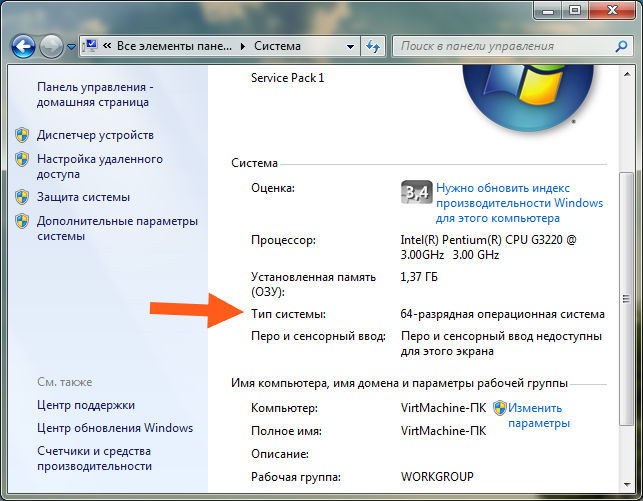Open Нужно обновить индекс производительности link
The width and height of the screenshot is (643, 501).
[519, 203]
